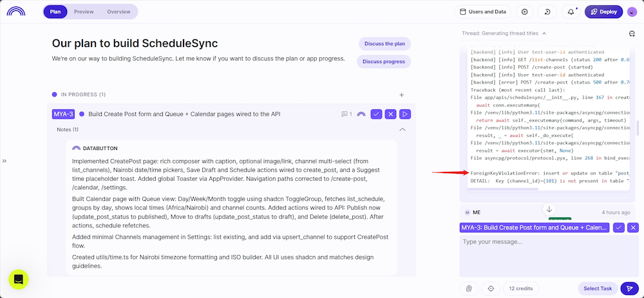This screenshot has height=298, width=644.
Task: Click Discuss progress button
Action: 384,62
